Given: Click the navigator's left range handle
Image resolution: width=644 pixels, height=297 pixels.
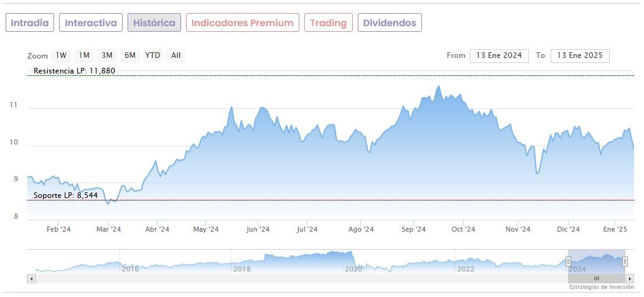Looking at the screenshot, I should 568,262.
